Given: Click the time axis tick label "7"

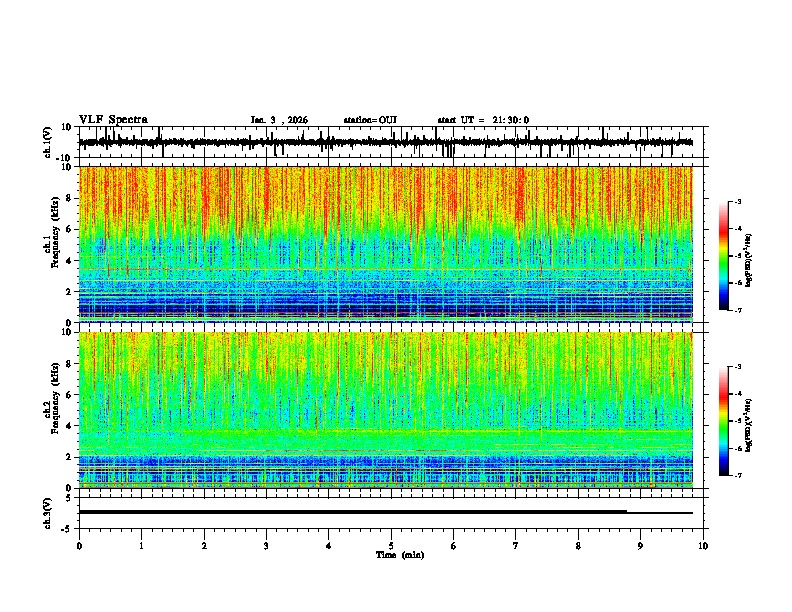Looking at the screenshot, I should (x=516, y=546).
